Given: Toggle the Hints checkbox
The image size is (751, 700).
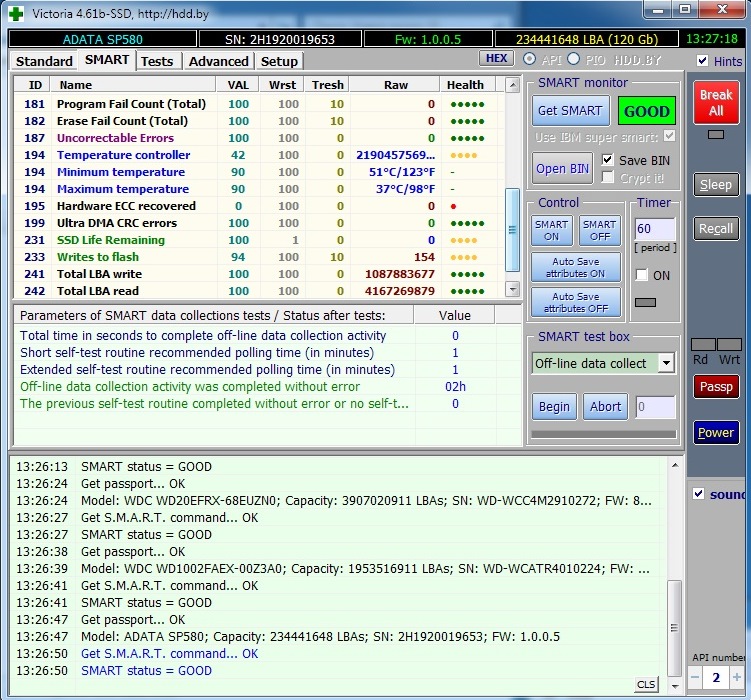Looking at the screenshot, I should click(703, 61).
